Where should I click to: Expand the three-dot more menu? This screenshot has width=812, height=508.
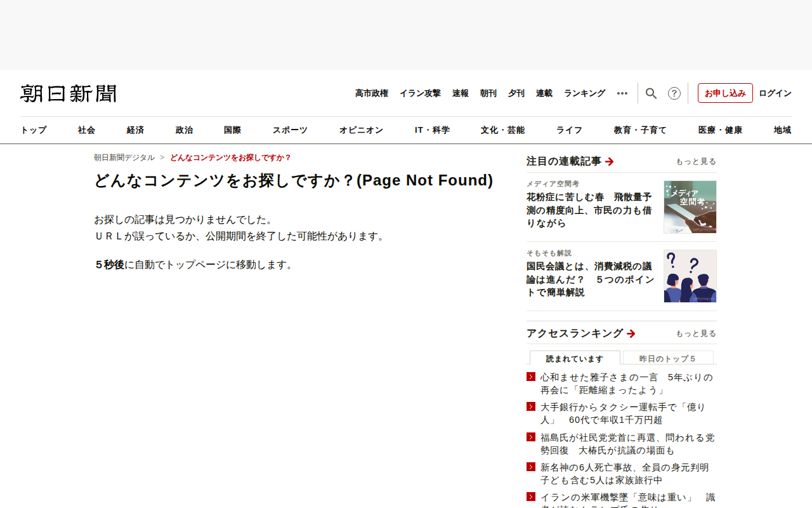622,93
